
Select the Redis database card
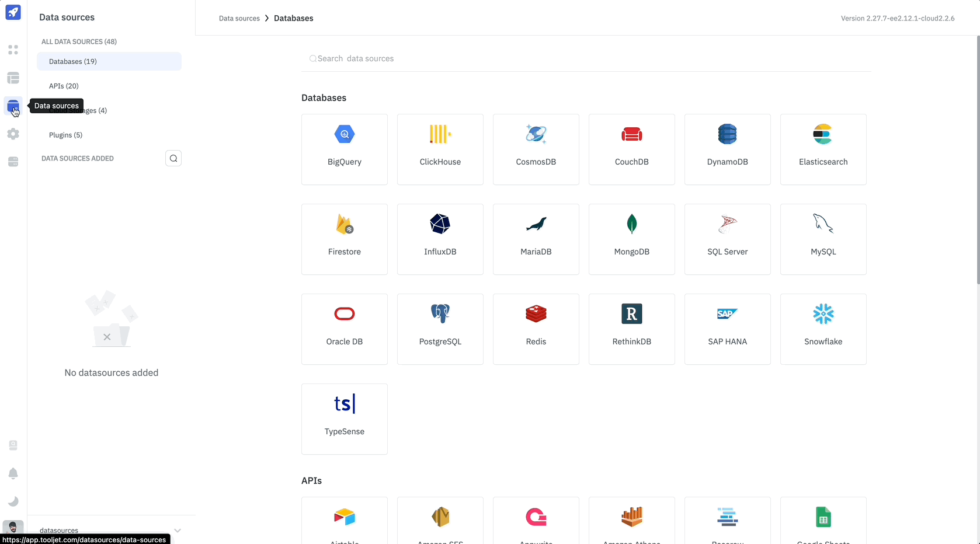[536, 329]
